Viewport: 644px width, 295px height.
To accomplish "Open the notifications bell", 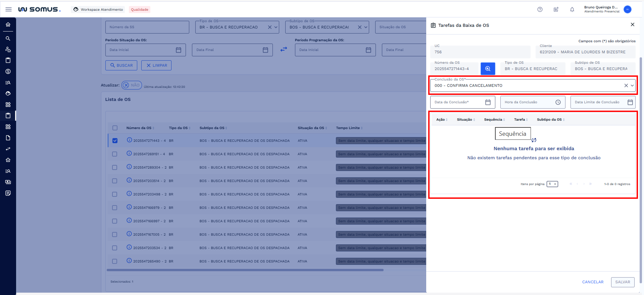I will pyautogui.click(x=572, y=10).
